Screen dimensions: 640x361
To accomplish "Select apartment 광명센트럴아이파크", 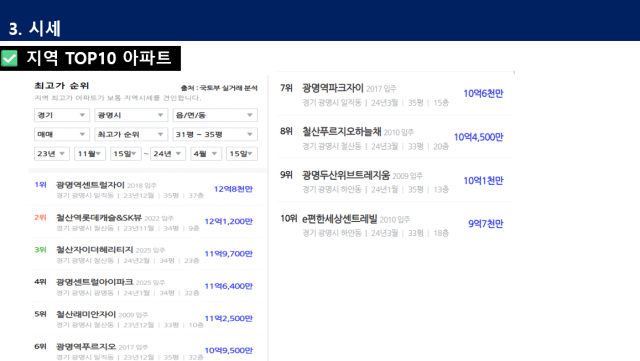I will click(95, 282).
